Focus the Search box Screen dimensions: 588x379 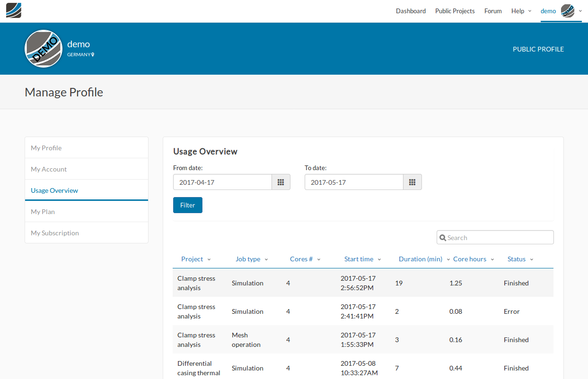[x=495, y=237]
